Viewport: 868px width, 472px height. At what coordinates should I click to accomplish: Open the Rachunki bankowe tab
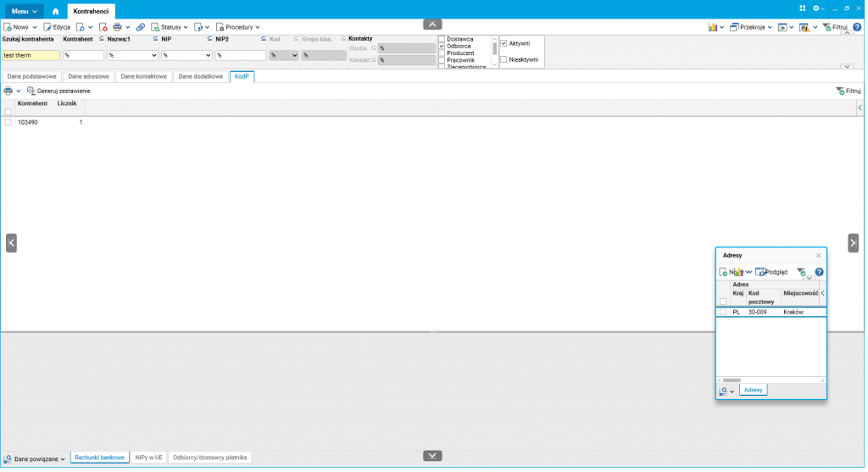[x=100, y=458]
